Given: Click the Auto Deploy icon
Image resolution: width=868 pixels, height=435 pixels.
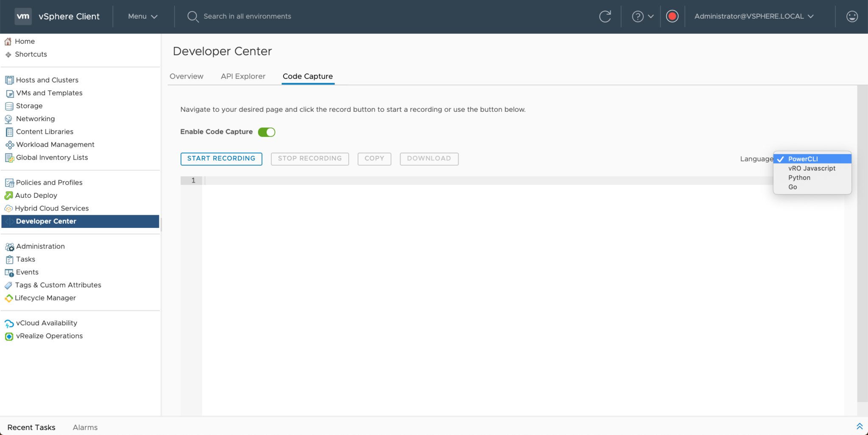Looking at the screenshot, I should [x=8, y=196].
